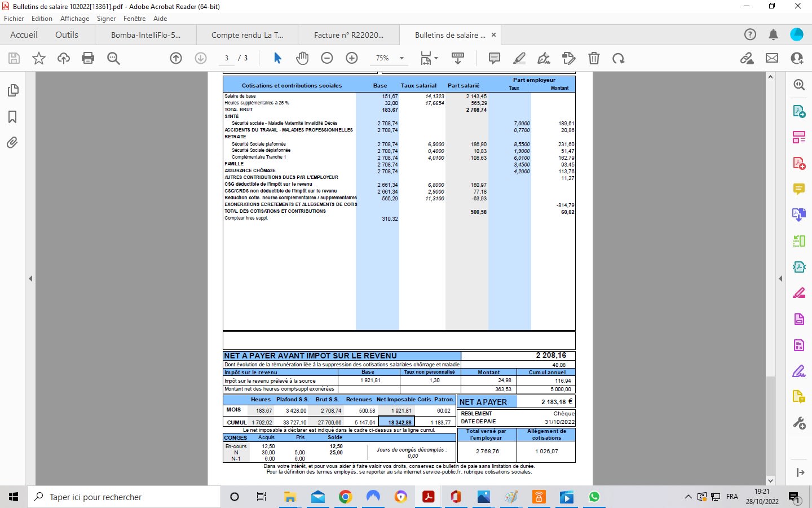Open the Affichage menu
812x508 pixels.
click(x=74, y=19)
